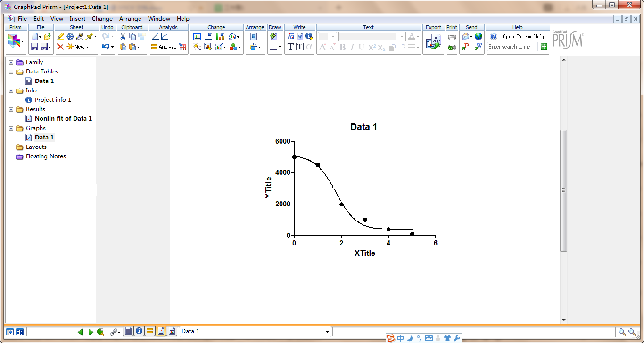Export graph as TIFF BMP

[433, 41]
